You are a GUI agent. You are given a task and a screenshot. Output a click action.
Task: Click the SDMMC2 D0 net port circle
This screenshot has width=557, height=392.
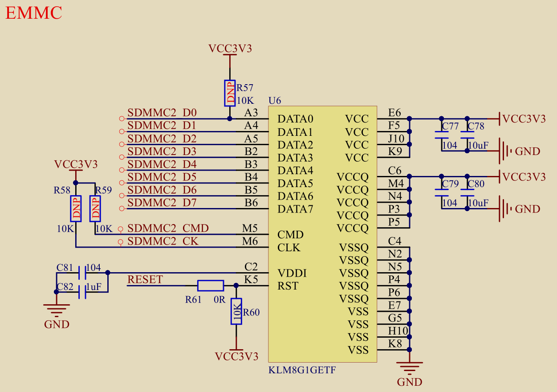[121, 119]
